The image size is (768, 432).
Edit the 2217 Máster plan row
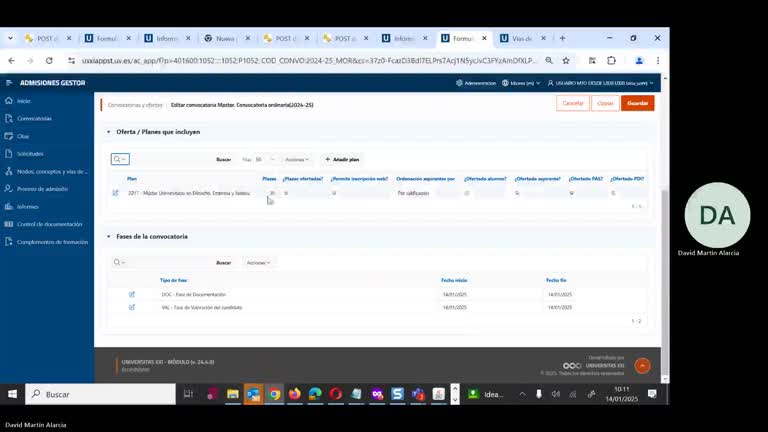point(116,193)
